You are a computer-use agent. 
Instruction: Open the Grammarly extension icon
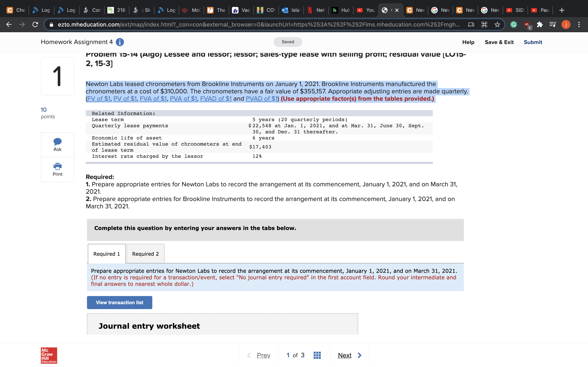coord(513,24)
